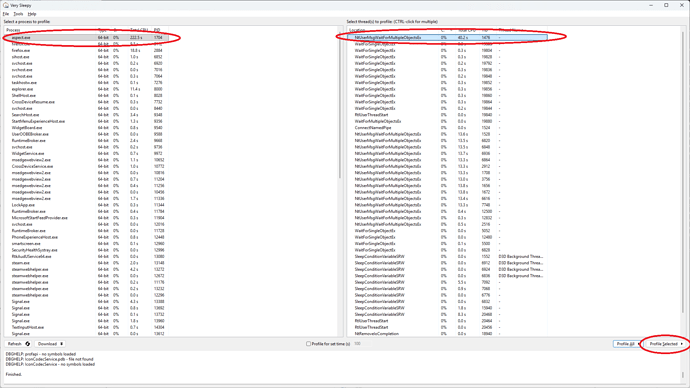Screen dimensions: 690x388
Task: Select the RtkAudUService64.exe process row
Action: click(x=87, y=256)
